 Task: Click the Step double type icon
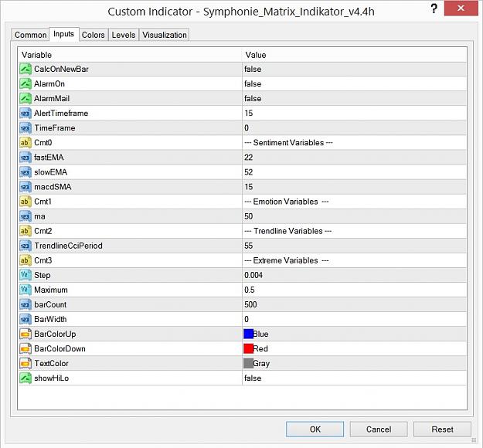(26, 275)
